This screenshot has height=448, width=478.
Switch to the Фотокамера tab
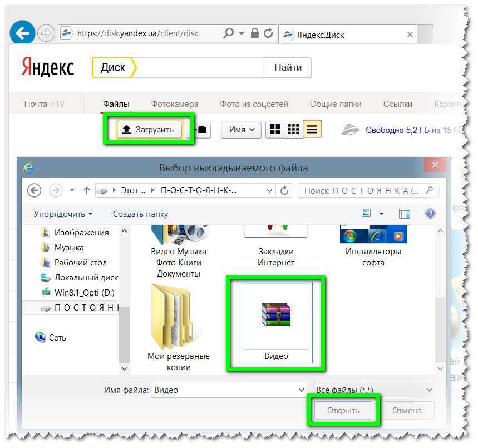coord(175,104)
